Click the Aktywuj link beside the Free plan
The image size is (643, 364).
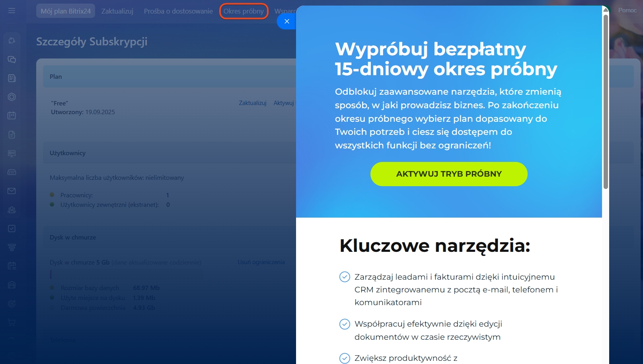[x=284, y=103]
